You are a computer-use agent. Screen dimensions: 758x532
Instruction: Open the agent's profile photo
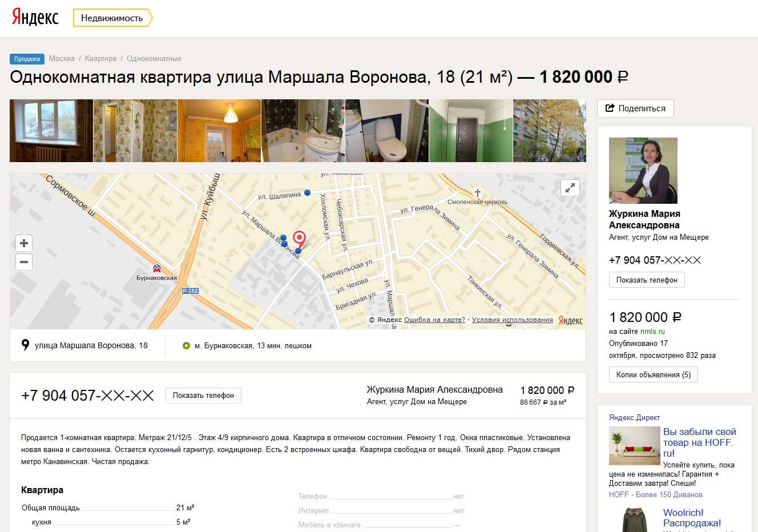643,171
